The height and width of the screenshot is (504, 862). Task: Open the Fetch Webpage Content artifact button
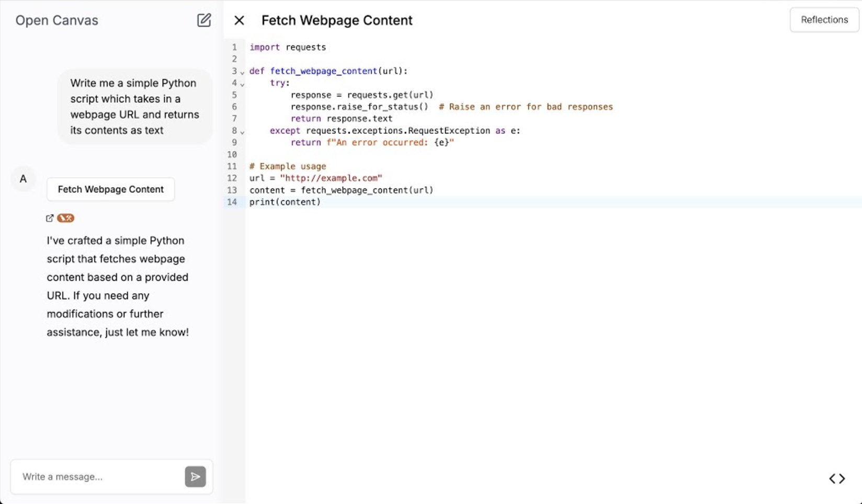(x=110, y=189)
